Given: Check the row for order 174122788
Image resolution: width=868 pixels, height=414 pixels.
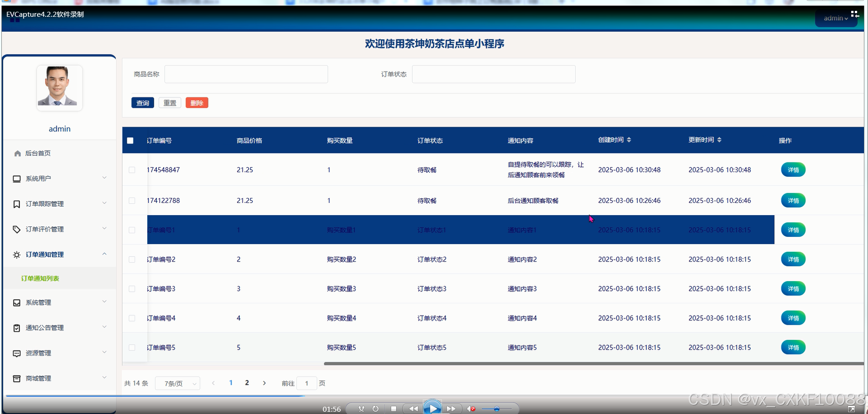Looking at the screenshot, I should [132, 201].
